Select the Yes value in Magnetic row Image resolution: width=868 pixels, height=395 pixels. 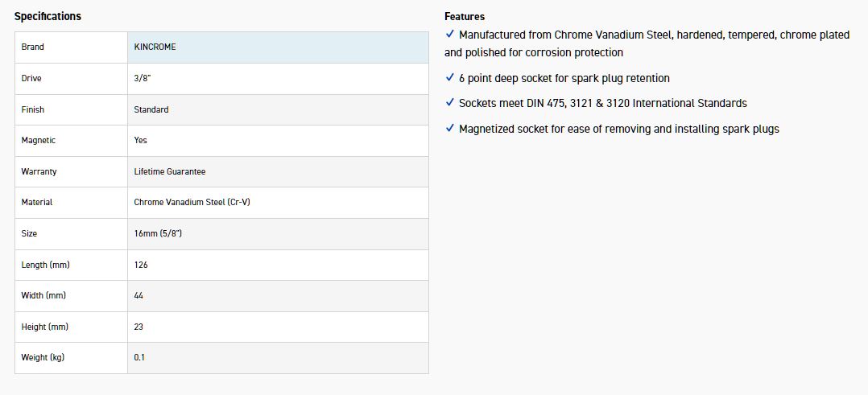click(x=141, y=140)
